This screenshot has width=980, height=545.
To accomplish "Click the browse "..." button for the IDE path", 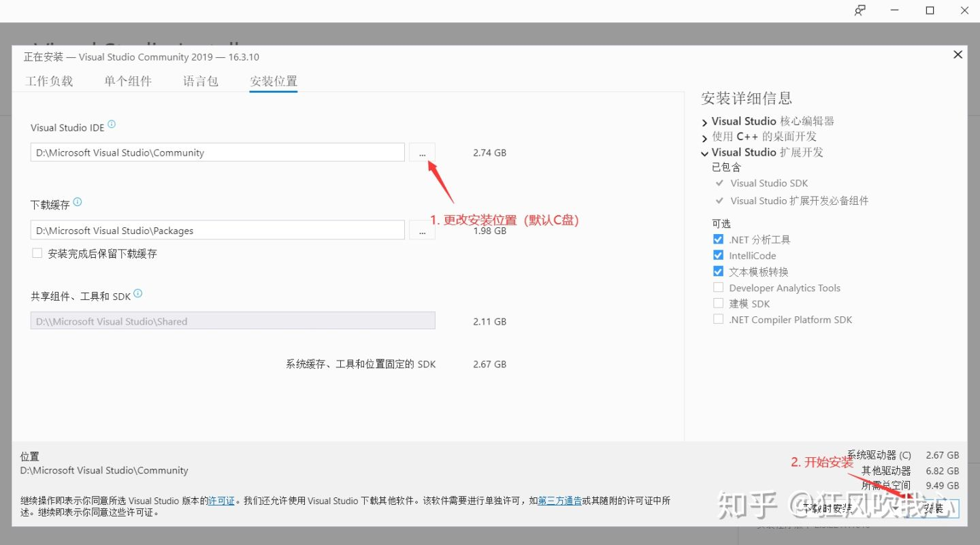I will pos(422,152).
